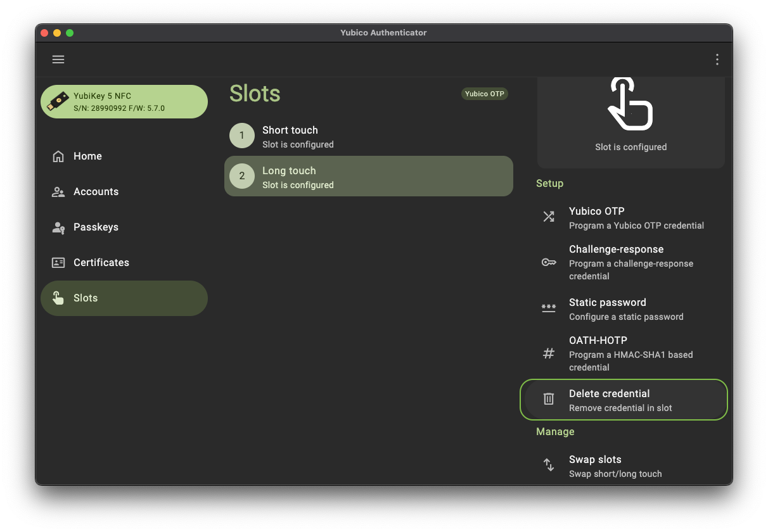768x532 pixels.
Task: Click the Swap slots arrows icon
Action: (x=549, y=465)
